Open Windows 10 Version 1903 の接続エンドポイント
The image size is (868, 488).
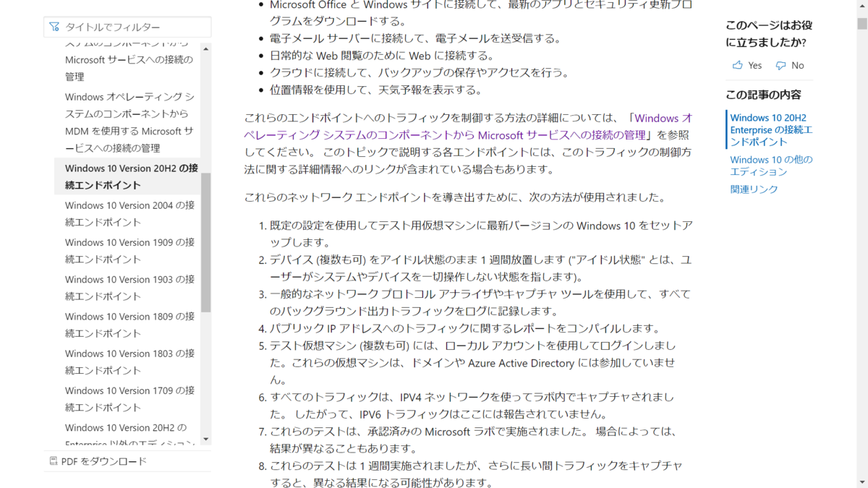(x=130, y=288)
